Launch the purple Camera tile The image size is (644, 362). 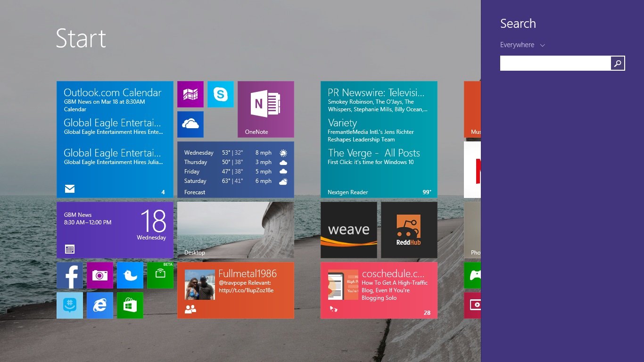click(x=100, y=275)
